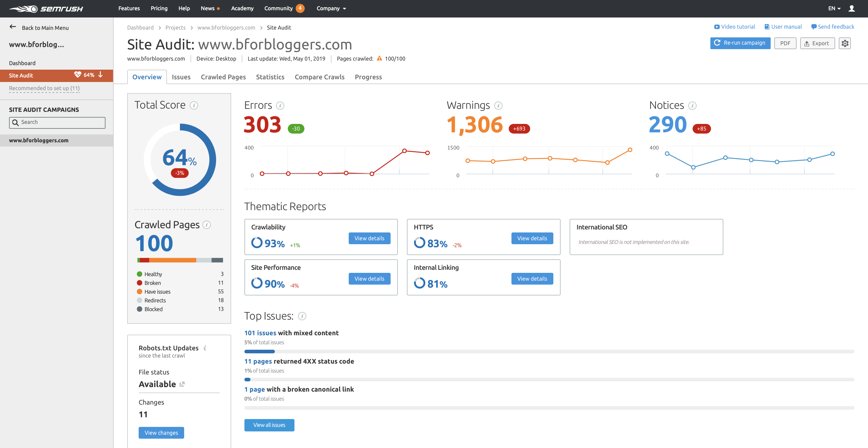Click the last errors chart data point
This screenshot has width=868, height=448.
(x=427, y=153)
